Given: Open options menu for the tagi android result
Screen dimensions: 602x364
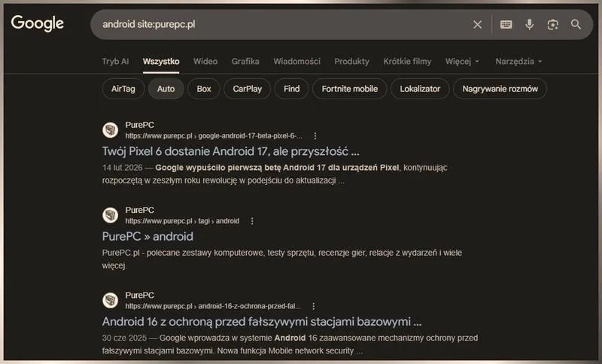Looking at the screenshot, I should (252, 221).
